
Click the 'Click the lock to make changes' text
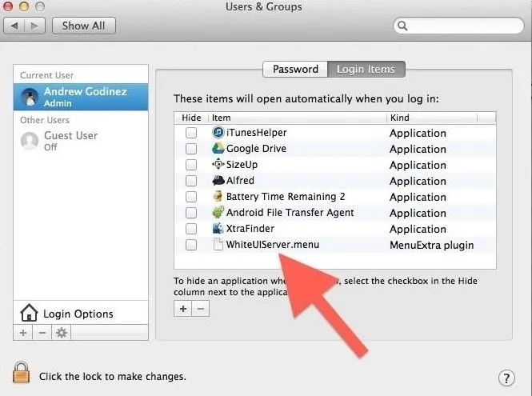[x=112, y=377]
